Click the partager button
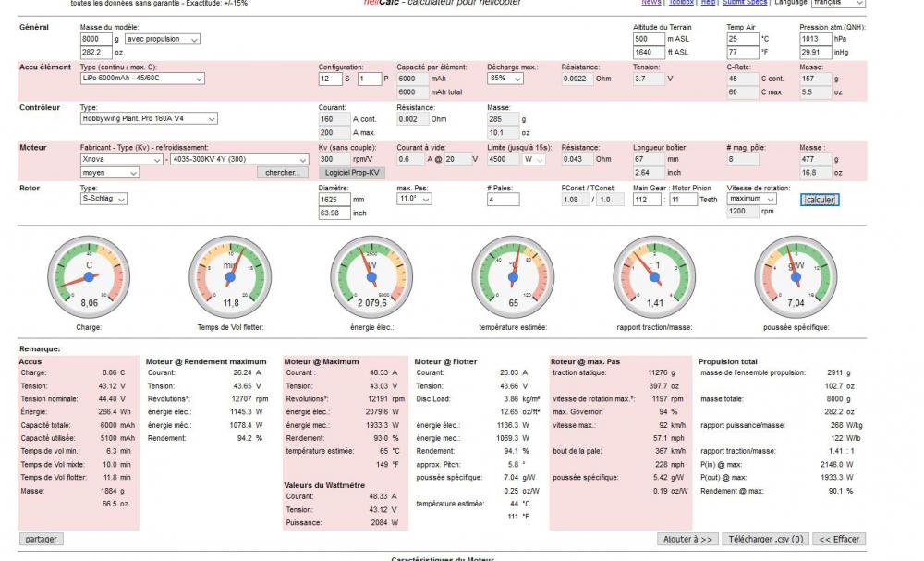This screenshot has height=561, width=924. (x=42, y=539)
